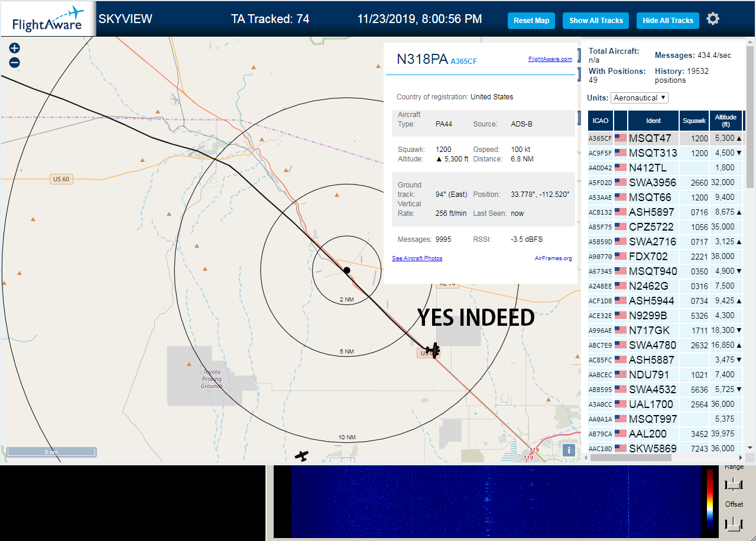Zoom out with the minus map button
The width and height of the screenshot is (756, 541).
pos(15,63)
